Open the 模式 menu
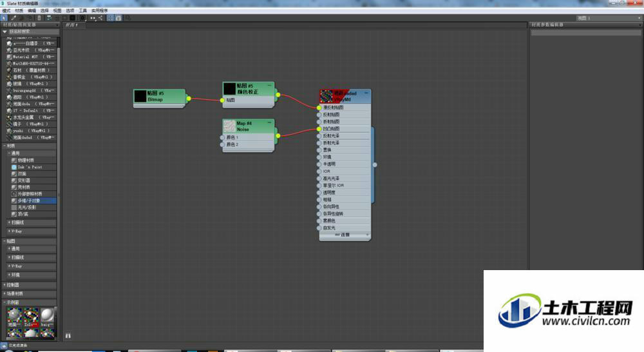644x352 pixels. 6,10
